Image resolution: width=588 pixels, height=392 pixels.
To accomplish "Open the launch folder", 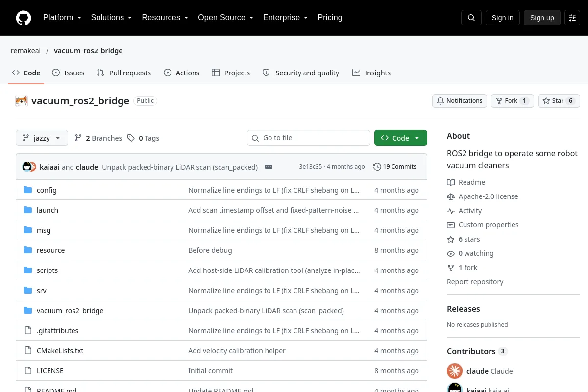I will point(48,210).
